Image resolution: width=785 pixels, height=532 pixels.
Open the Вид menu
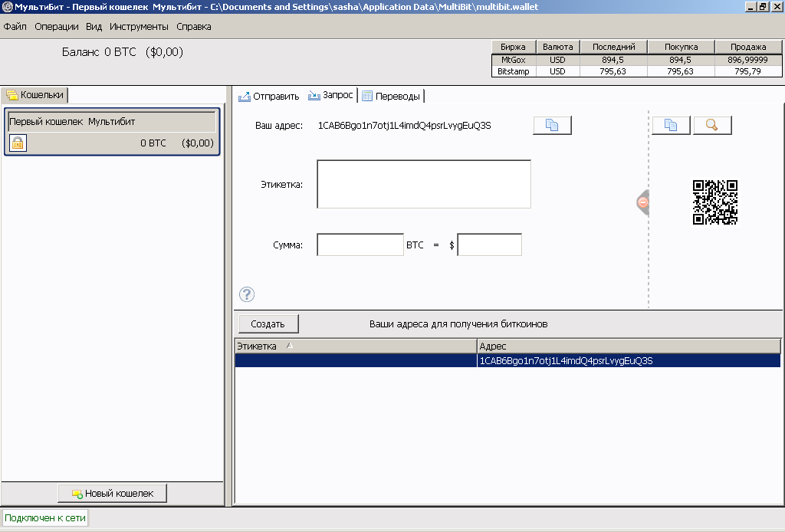[94, 27]
